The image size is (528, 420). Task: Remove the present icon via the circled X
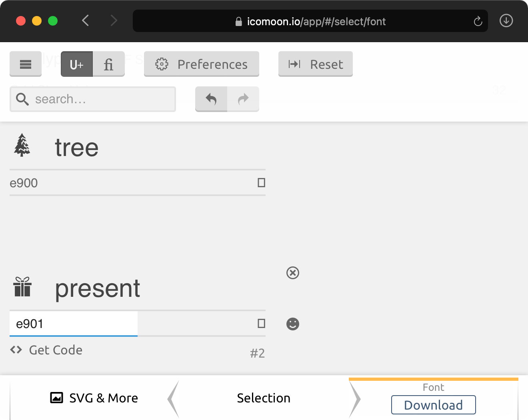tap(293, 273)
